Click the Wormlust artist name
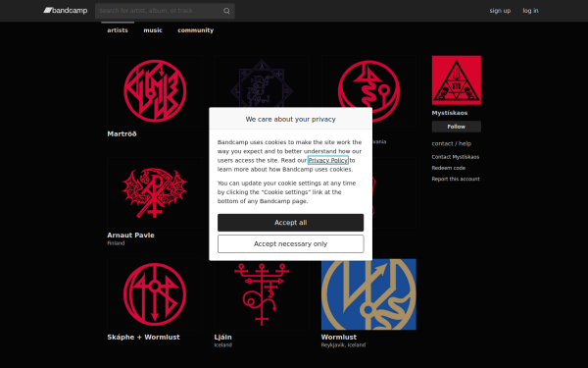Image resolution: width=588 pixels, height=368 pixels. click(339, 337)
